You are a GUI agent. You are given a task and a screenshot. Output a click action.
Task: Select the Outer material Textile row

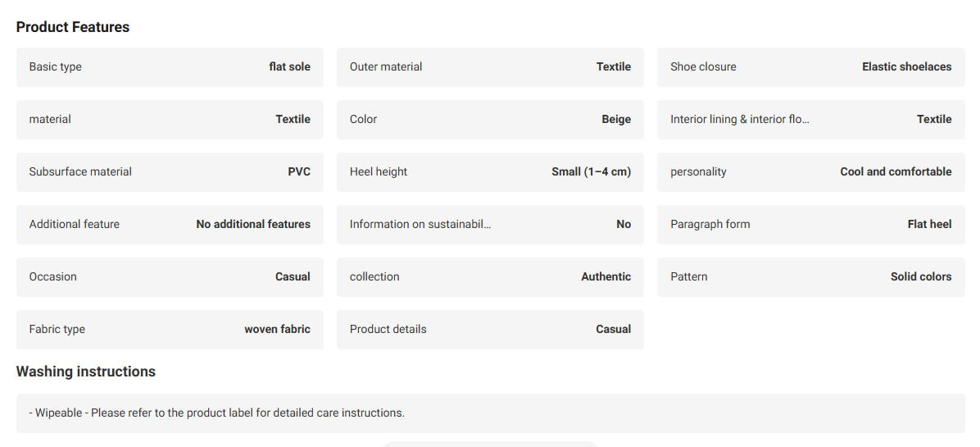[490, 67]
